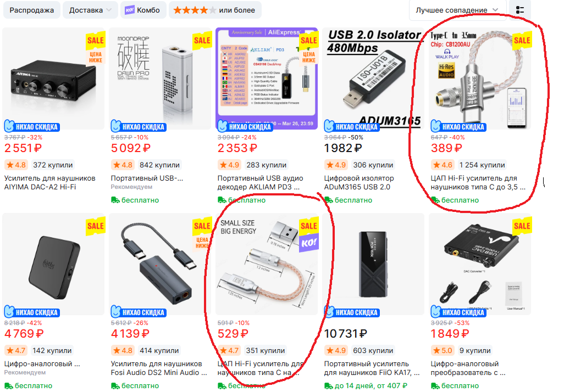This screenshot has height=392, width=564.
Task: Open FiiO KA17 portable amplifier title link
Action: (x=372, y=368)
